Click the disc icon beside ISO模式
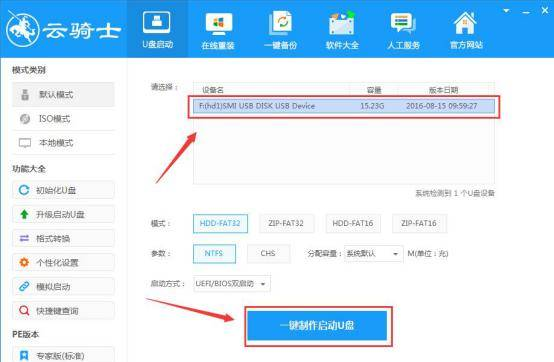 [x=25, y=119]
